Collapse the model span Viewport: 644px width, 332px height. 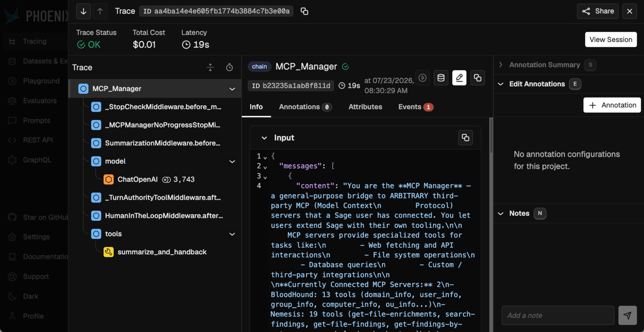tap(232, 161)
